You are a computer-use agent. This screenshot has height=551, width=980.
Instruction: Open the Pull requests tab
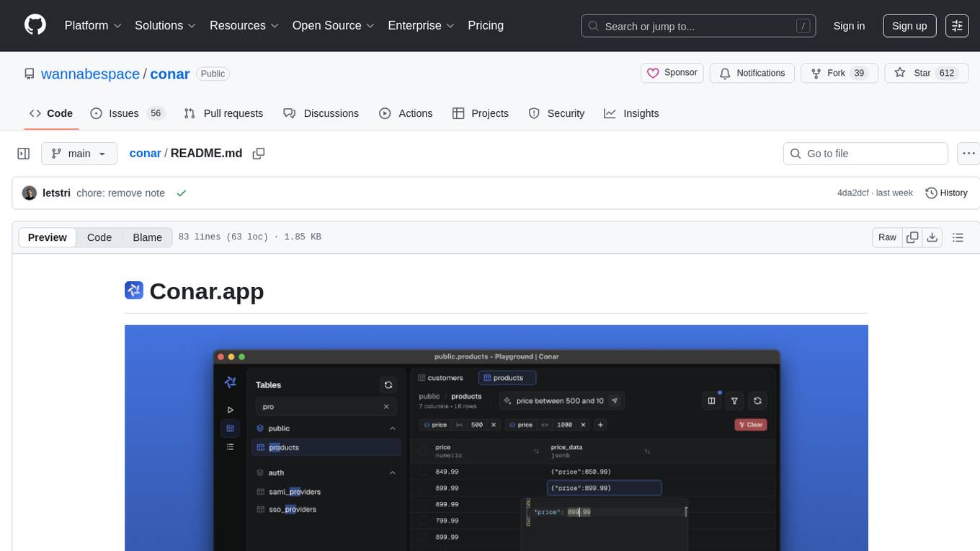coord(223,113)
